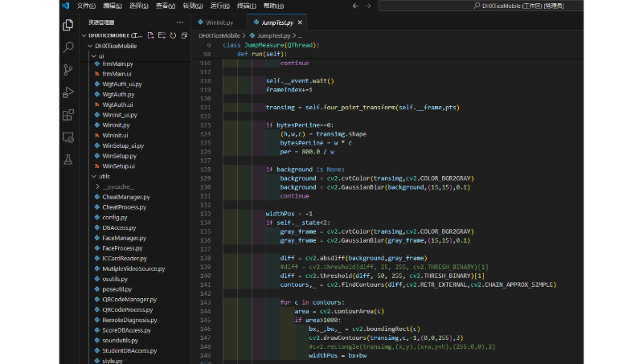Open RemoteDiagnosis.py in explorer
Image resolution: width=643 pixels, height=364 pixels.
pos(129,320)
